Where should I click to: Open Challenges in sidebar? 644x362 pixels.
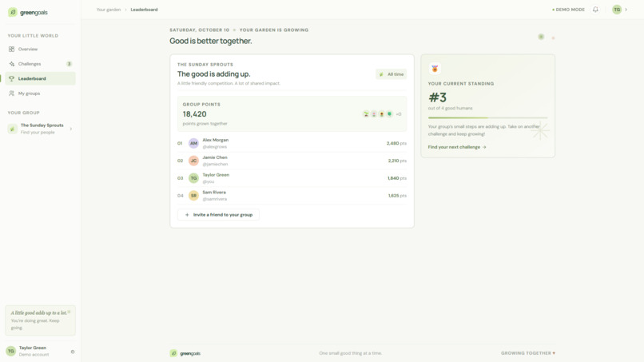[x=40, y=64]
